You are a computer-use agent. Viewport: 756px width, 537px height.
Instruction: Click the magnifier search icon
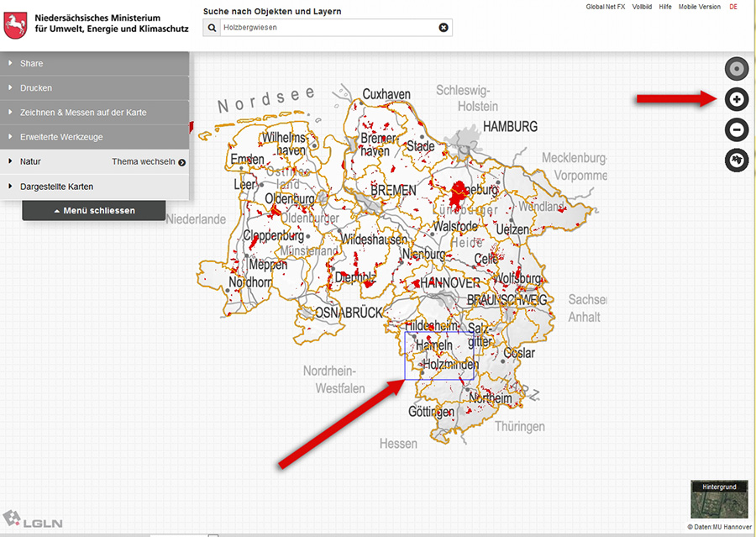click(x=213, y=28)
